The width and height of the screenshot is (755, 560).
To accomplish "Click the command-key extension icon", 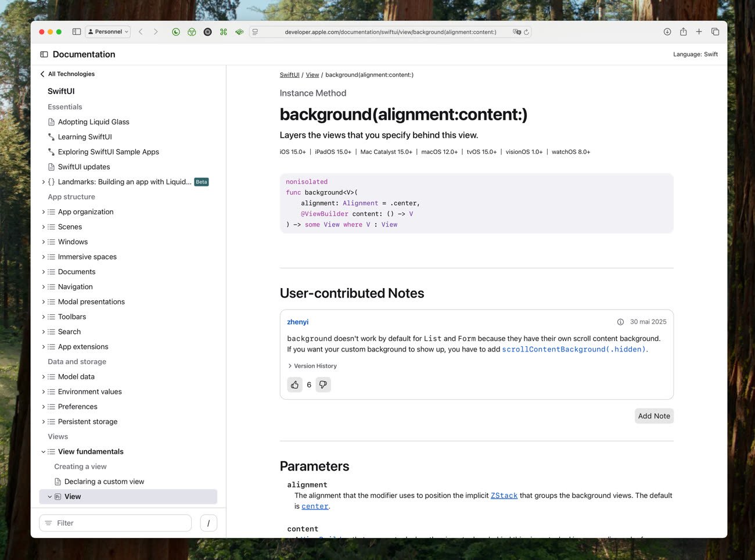I will 224,32.
